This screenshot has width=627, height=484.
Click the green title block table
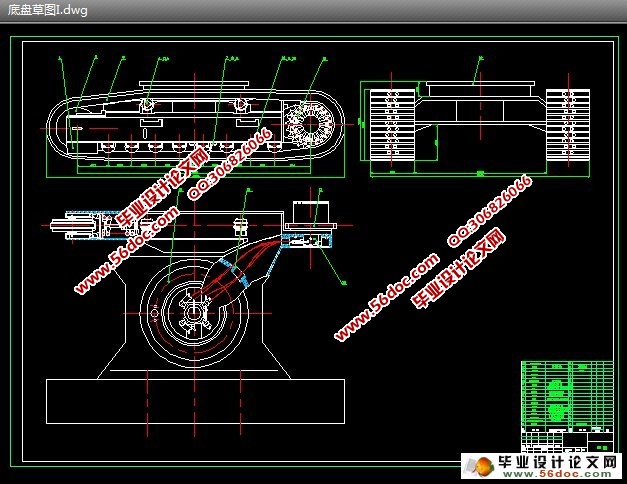click(567, 406)
